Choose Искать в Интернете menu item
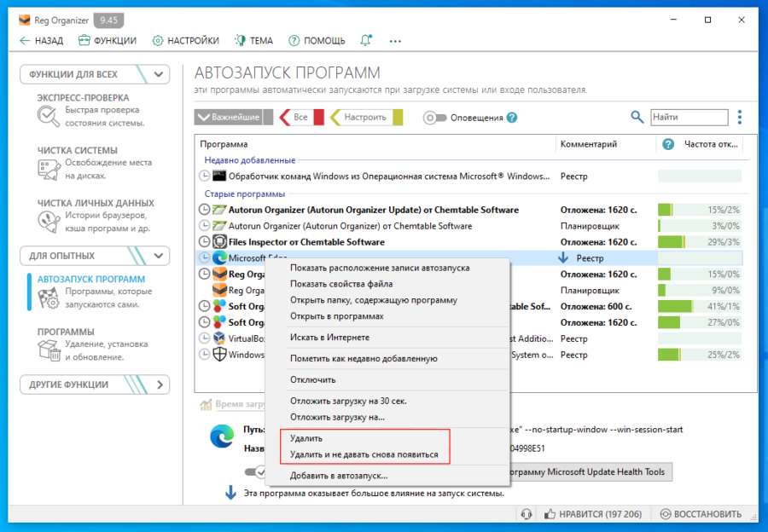768x532 pixels. tap(329, 338)
